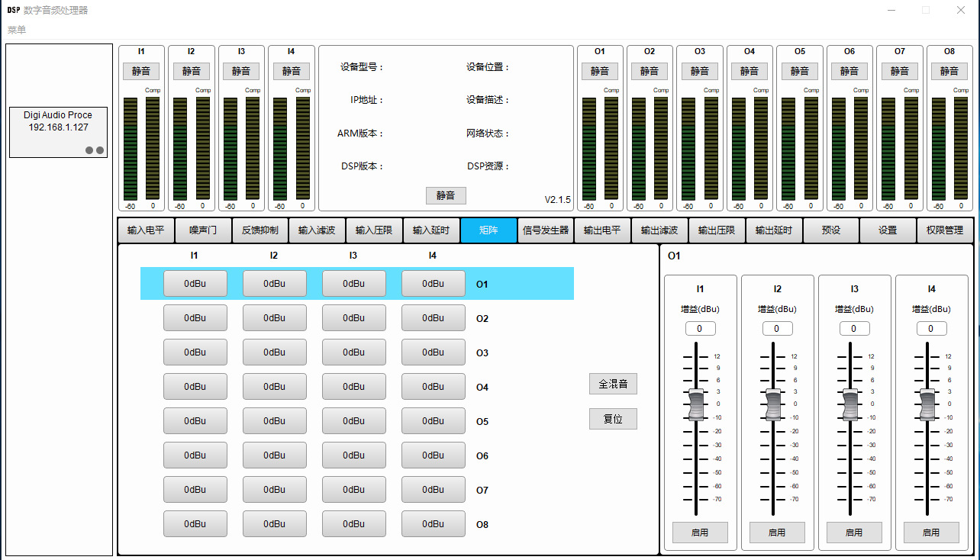980x560 pixels.
Task: Mute output channel O6
Action: click(849, 71)
